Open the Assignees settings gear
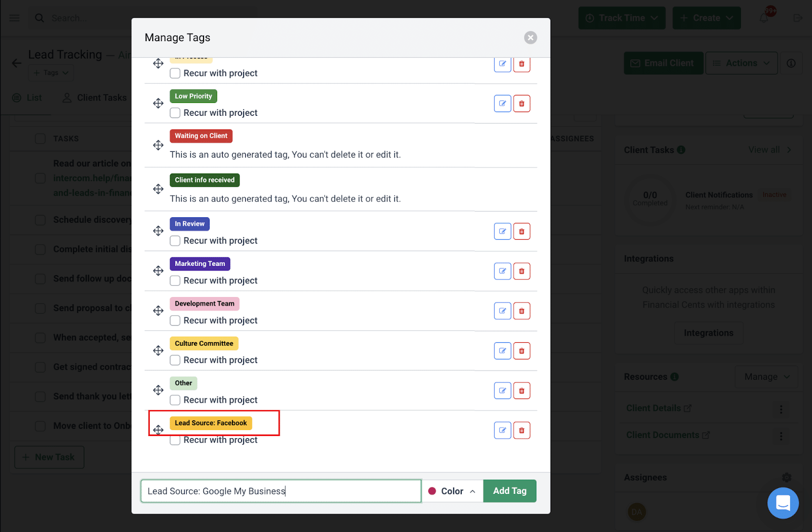This screenshot has height=532, width=812. [787, 477]
